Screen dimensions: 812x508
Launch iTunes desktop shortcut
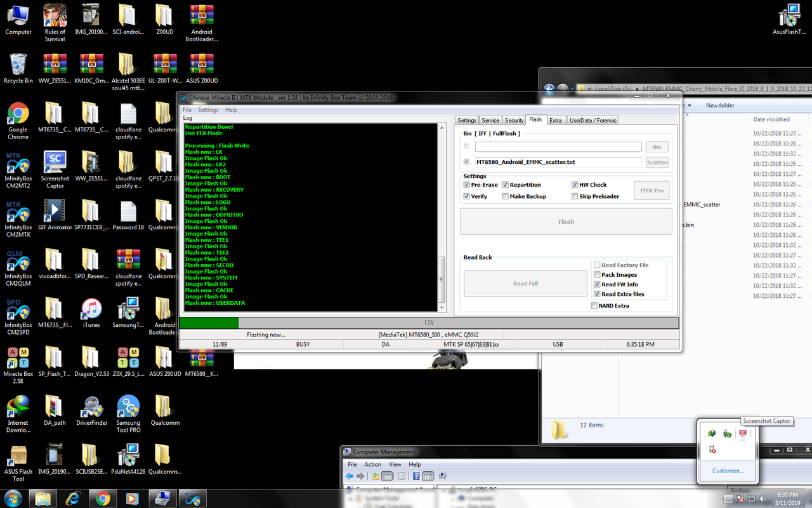click(x=91, y=312)
